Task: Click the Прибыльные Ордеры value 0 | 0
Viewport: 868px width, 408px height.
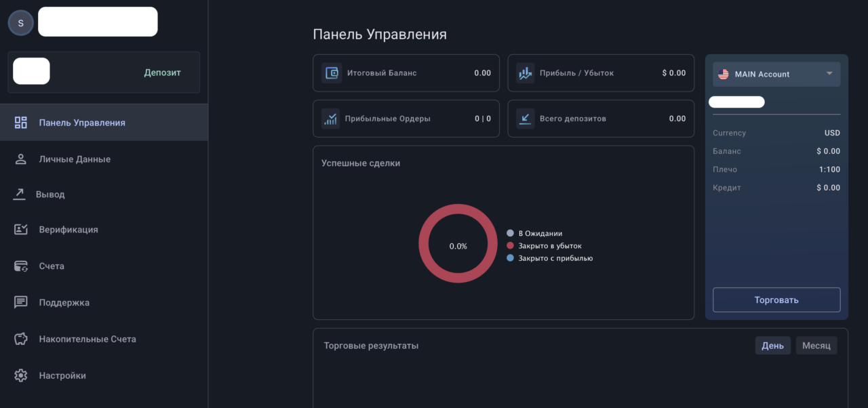Action: tap(483, 119)
